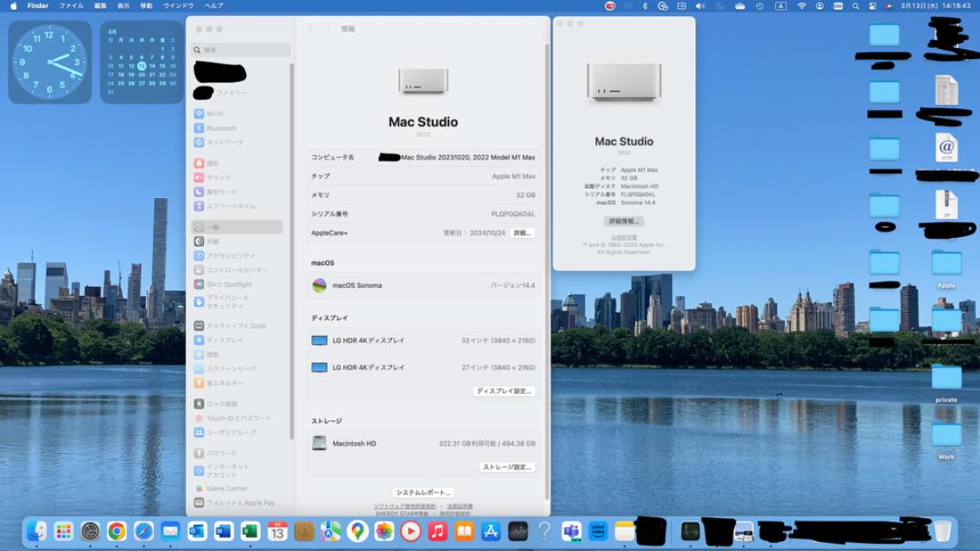The width and height of the screenshot is (980, 551).
Task: Click the 32インチ LG HDR 4K display row
Action: tap(423, 340)
